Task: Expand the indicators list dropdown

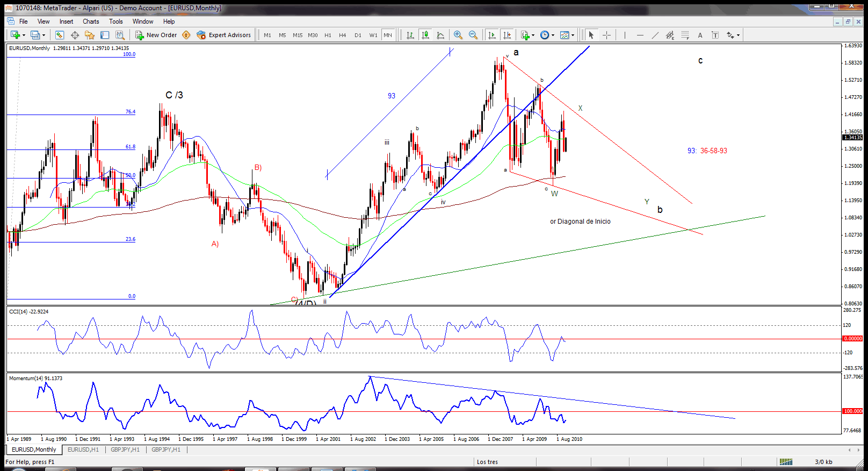Action: (533, 35)
